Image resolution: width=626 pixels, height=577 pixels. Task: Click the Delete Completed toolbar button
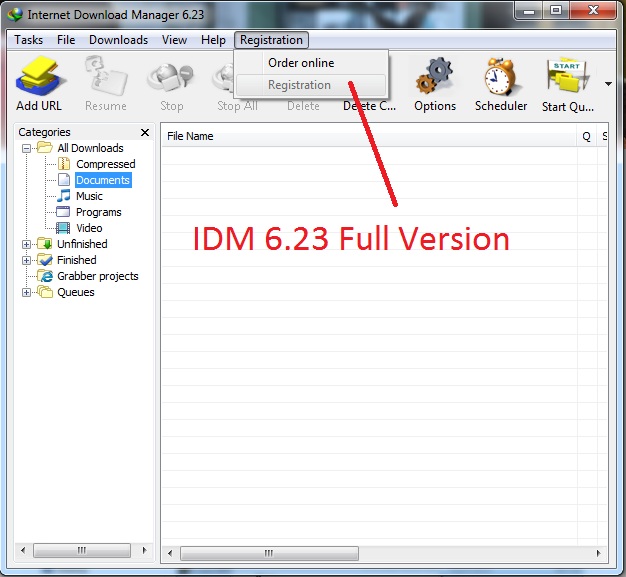(x=369, y=106)
